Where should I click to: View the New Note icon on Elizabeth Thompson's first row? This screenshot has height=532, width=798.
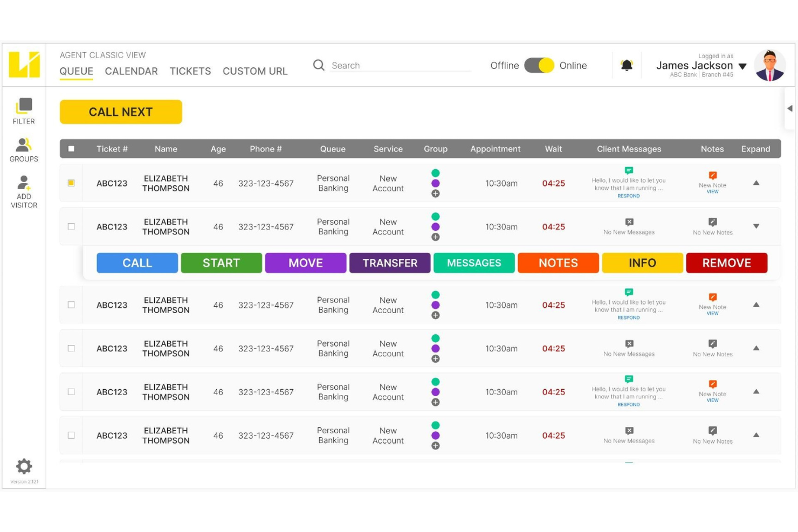(712, 176)
